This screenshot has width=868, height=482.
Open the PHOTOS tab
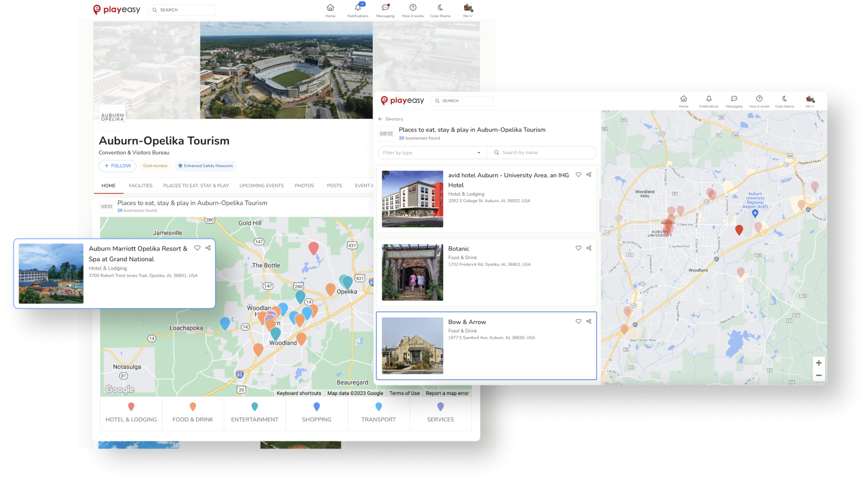pos(304,186)
